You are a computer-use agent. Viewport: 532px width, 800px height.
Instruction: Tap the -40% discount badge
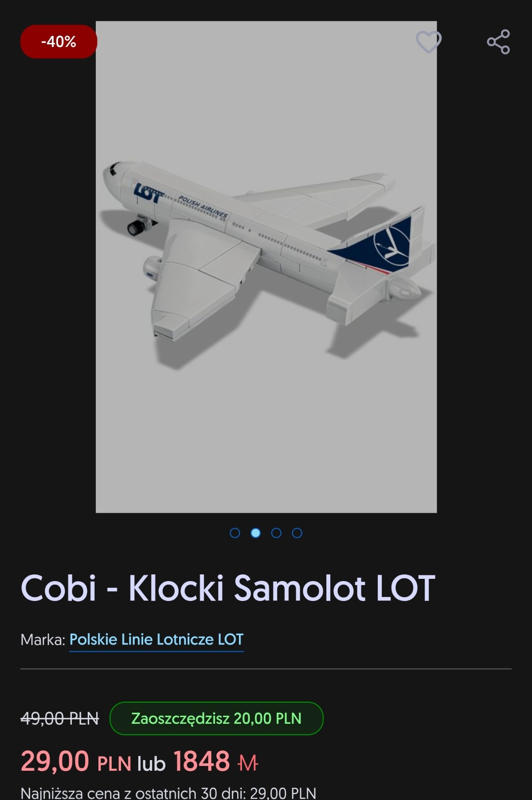[x=59, y=42]
